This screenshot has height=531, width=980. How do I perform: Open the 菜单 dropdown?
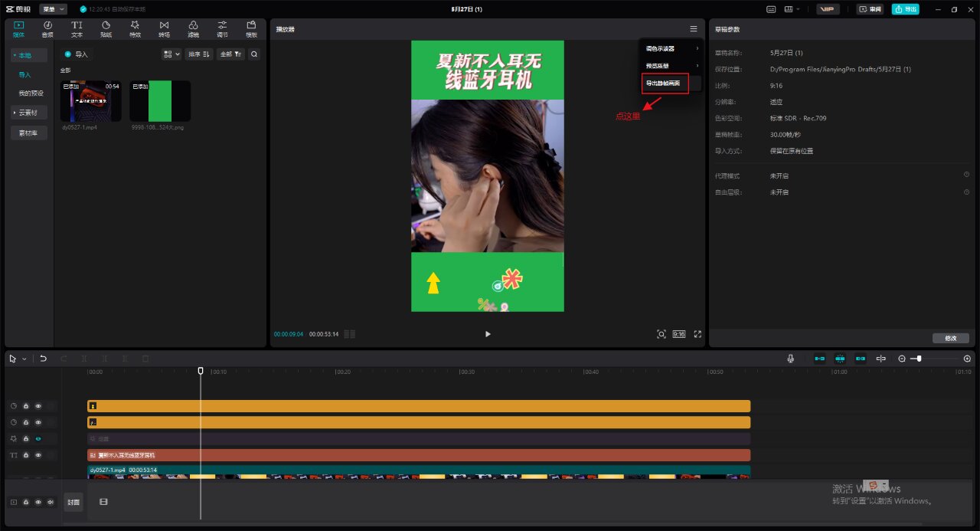click(54, 9)
